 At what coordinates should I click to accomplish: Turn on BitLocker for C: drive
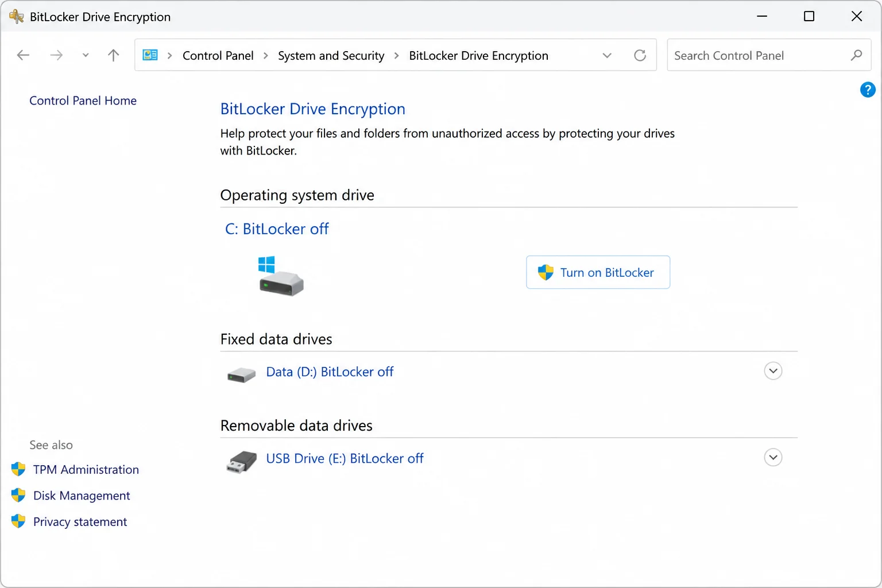coord(598,272)
